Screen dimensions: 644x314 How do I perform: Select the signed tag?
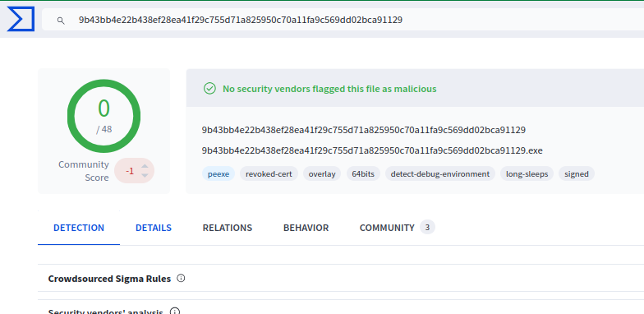coord(577,174)
